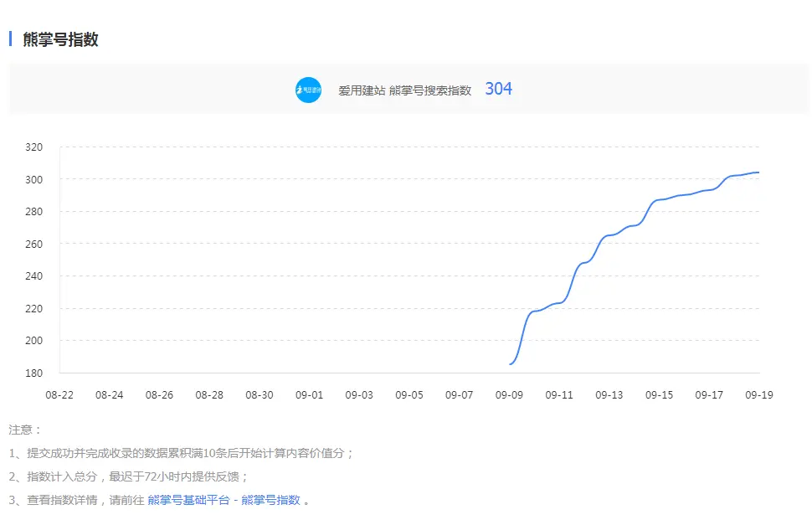
Task: Click the 08-28 x-axis date label
Action: [209, 394]
